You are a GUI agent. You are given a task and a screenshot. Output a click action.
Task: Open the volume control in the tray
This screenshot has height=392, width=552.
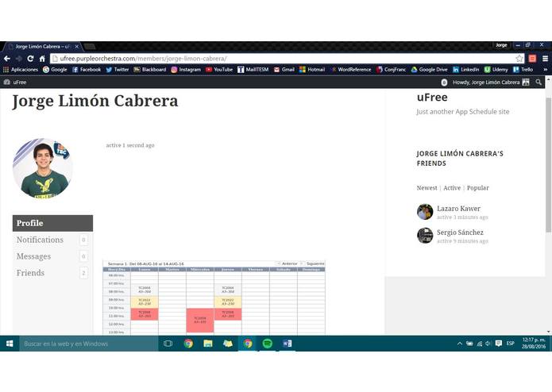tap(488, 344)
